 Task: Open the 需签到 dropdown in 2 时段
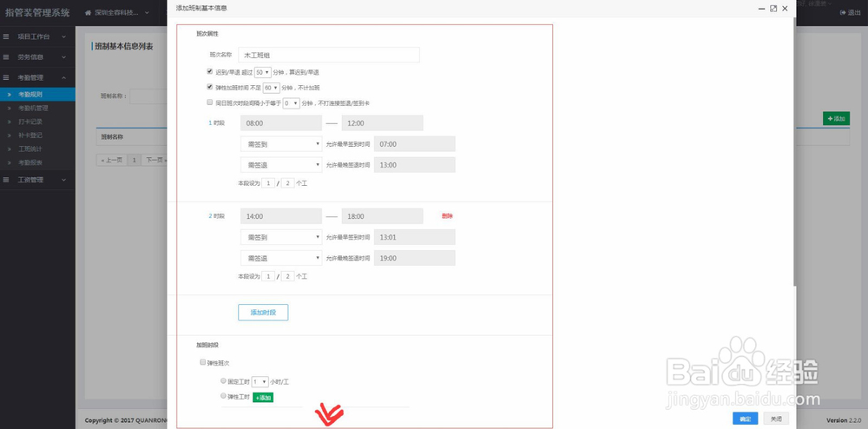point(281,237)
